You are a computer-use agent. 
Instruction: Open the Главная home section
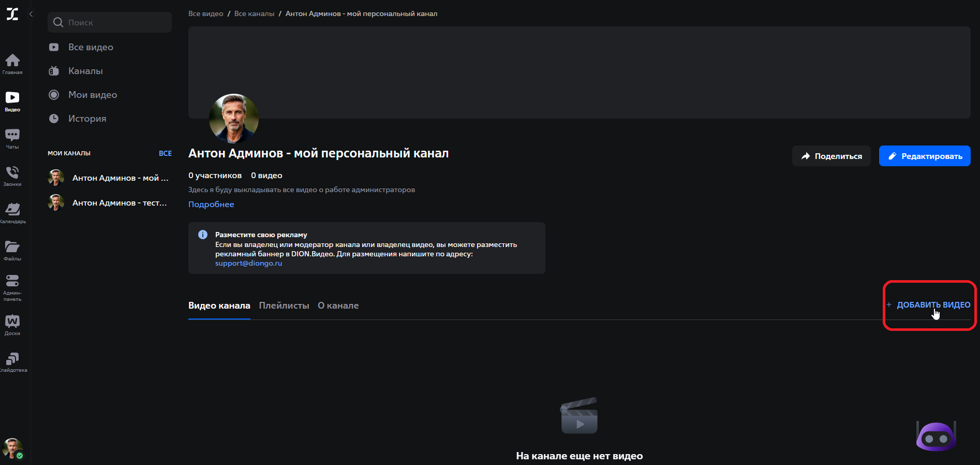point(12,64)
